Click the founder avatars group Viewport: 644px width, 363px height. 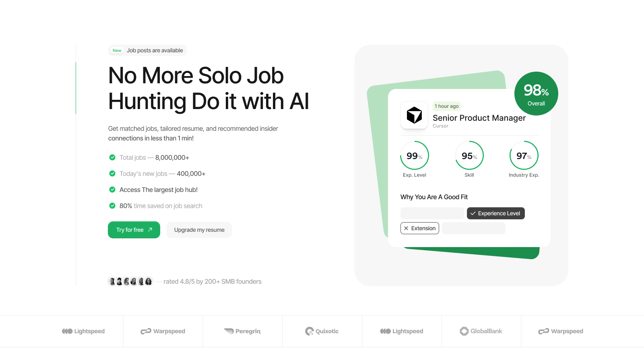pos(130,281)
